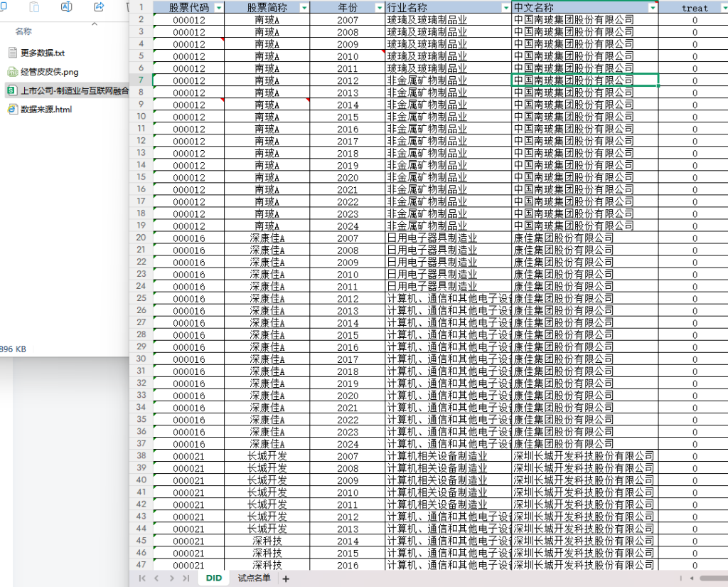The image size is (728, 587).
Task: Click treat value 0 in row 2
Action: (x=695, y=20)
